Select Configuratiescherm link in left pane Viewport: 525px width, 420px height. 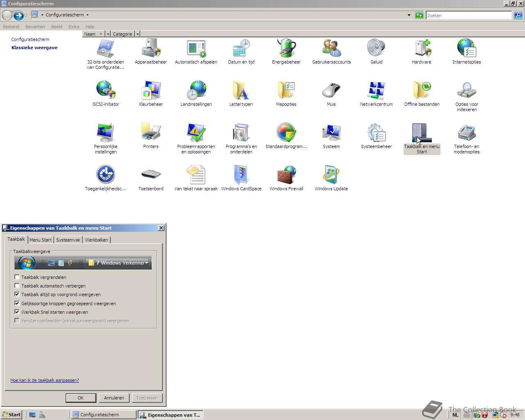pos(30,39)
